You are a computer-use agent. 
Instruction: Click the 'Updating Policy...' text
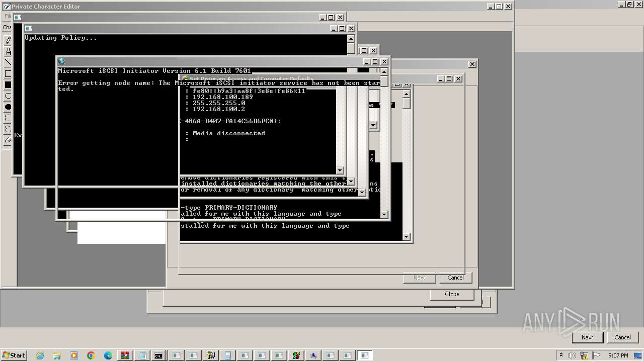[x=61, y=38]
